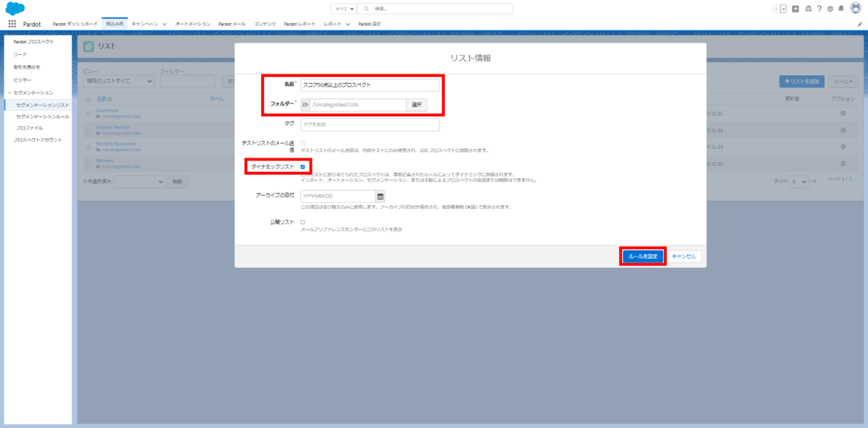Click the キャンセル button
The width and height of the screenshot is (868, 428).
(x=684, y=257)
